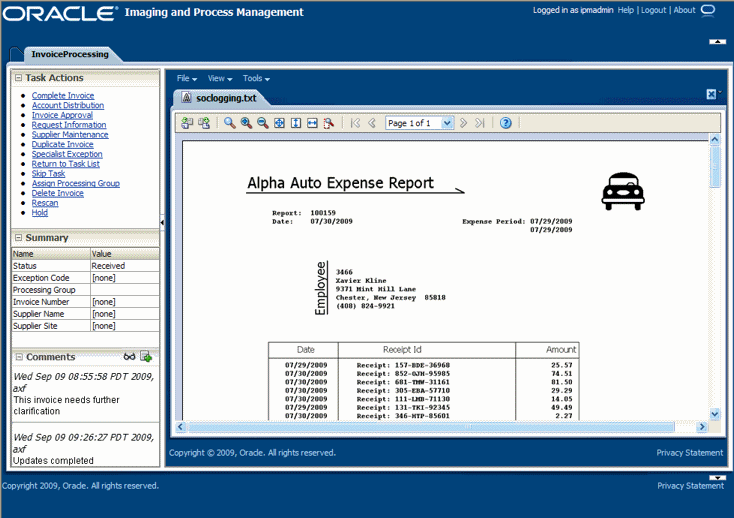The height and width of the screenshot is (518, 734).
Task: Open the Page 1 of 1 dropdown
Action: [447, 123]
